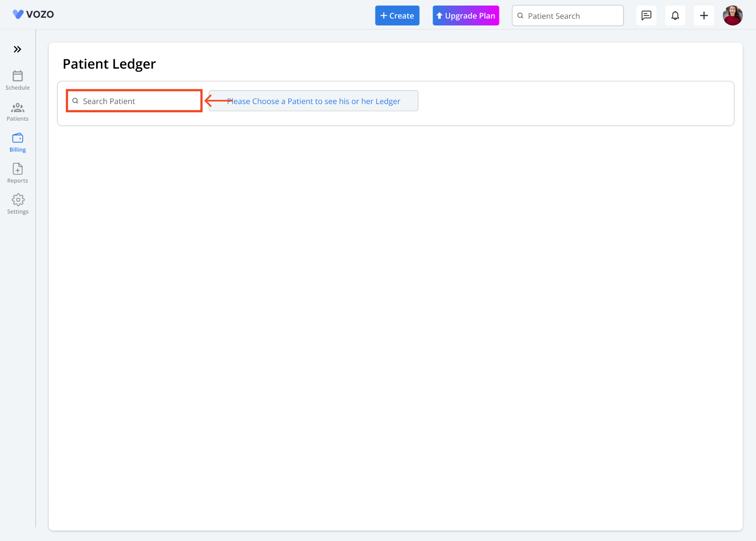Open Settings from sidebar
The image size is (756, 541).
(x=18, y=204)
